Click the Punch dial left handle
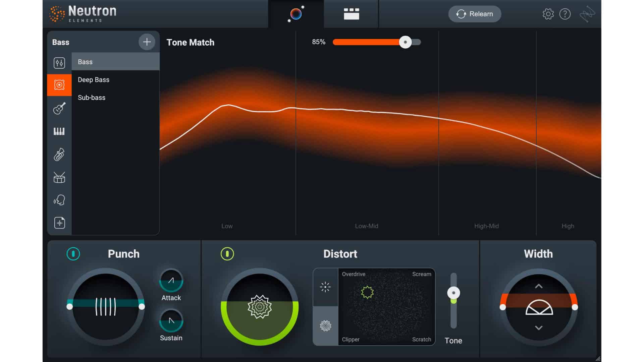Screen dimensions: 644x362 click(69, 307)
